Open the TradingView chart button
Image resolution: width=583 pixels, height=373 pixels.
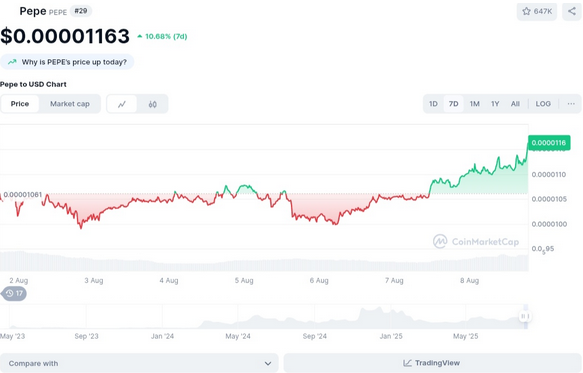(x=432, y=363)
